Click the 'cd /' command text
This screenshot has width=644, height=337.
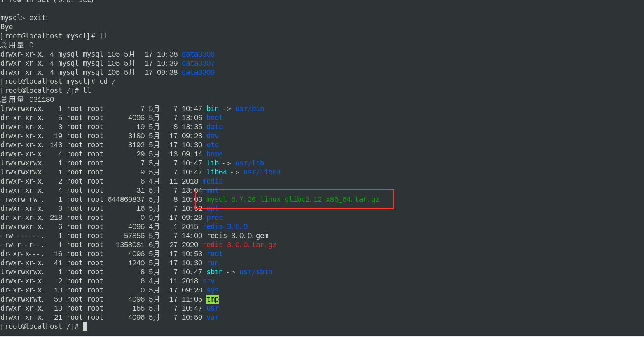(108, 81)
